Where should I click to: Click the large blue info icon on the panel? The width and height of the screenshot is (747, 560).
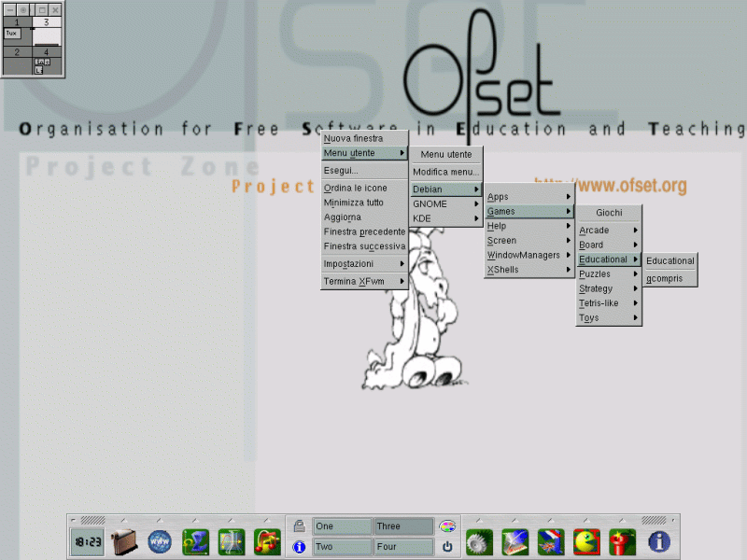pyautogui.click(x=659, y=542)
